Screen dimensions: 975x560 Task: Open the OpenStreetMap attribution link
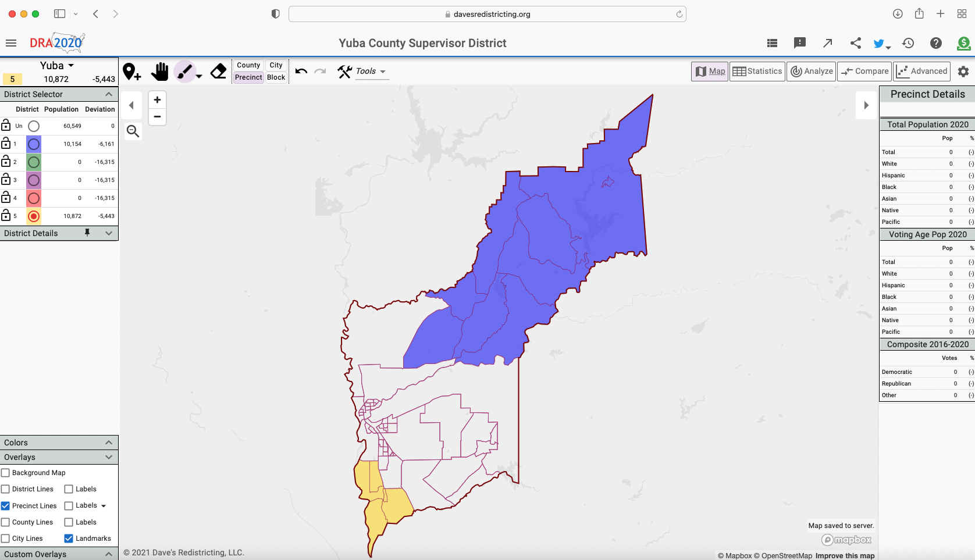(783, 555)
